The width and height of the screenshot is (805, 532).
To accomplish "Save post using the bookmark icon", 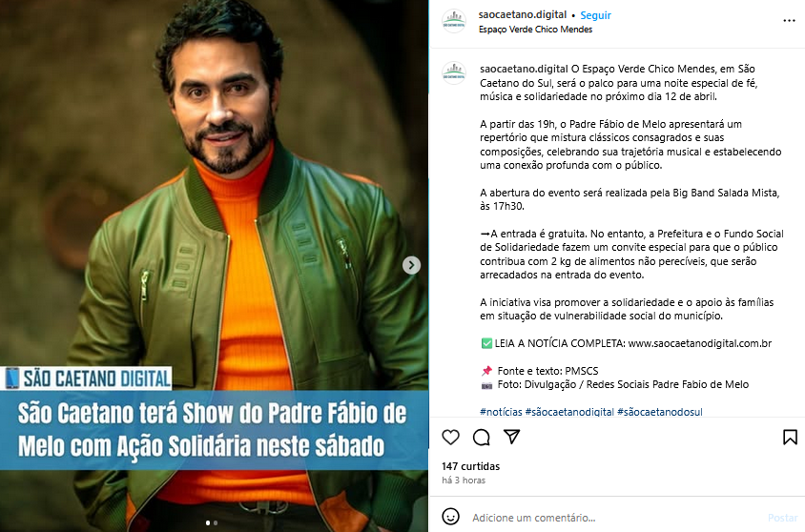I will [x=790, y=437].
